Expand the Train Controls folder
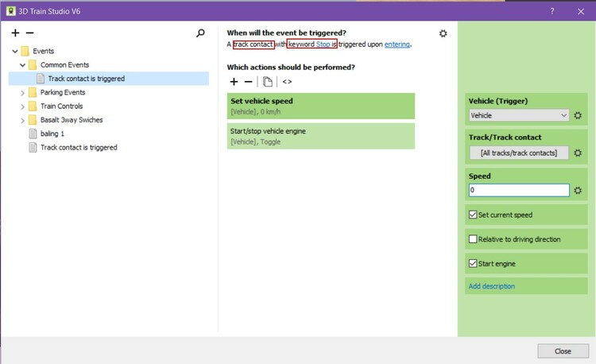 [x=22, y=106]
